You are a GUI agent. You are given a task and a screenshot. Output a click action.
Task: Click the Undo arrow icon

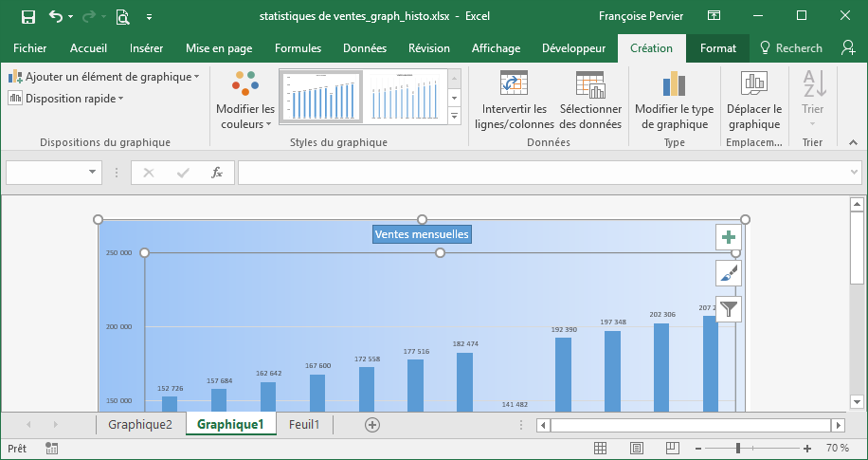coord(56,16)
